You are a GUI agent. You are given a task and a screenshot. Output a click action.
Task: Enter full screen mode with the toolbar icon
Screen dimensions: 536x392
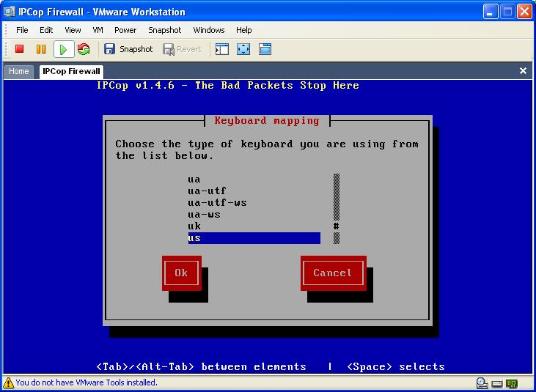tap(243, 49)
